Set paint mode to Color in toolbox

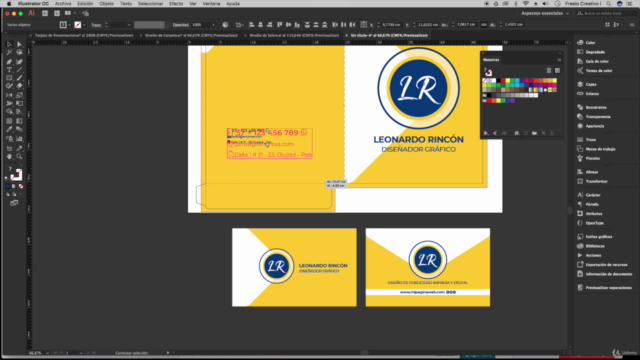point(7,186)
